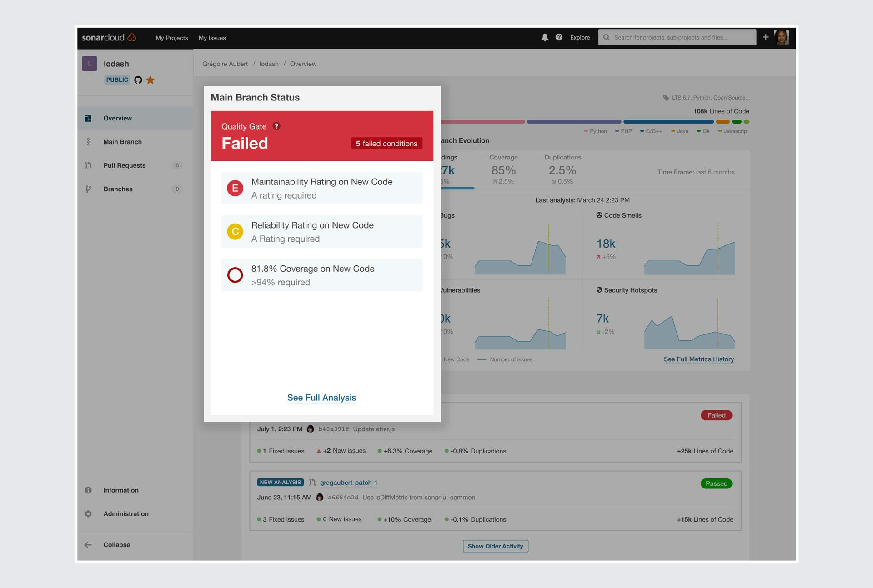Open My Projects menu

pyautogui.click(x=172, y=38)
